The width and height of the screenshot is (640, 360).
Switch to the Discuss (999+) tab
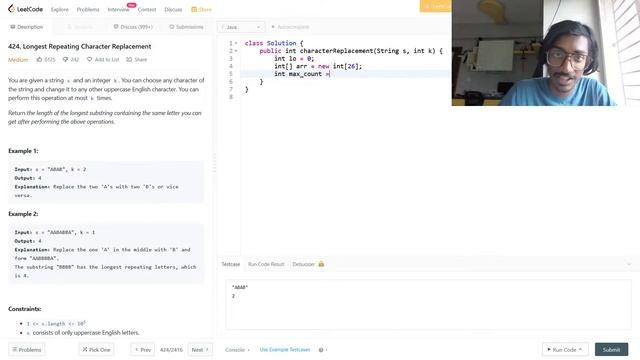(133, 27)
